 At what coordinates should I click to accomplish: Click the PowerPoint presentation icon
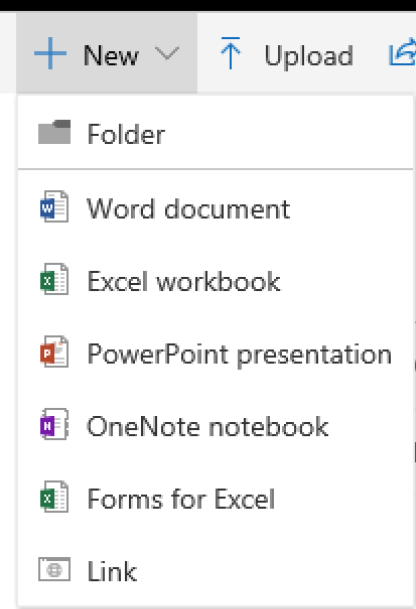pyautogui.click(x=54, y=351)
